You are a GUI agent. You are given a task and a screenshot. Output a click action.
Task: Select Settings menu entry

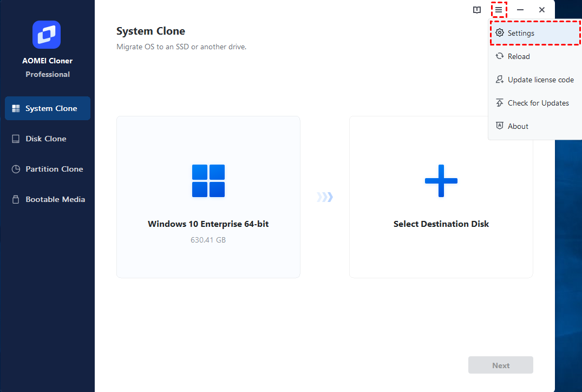(x=535, y=33)
